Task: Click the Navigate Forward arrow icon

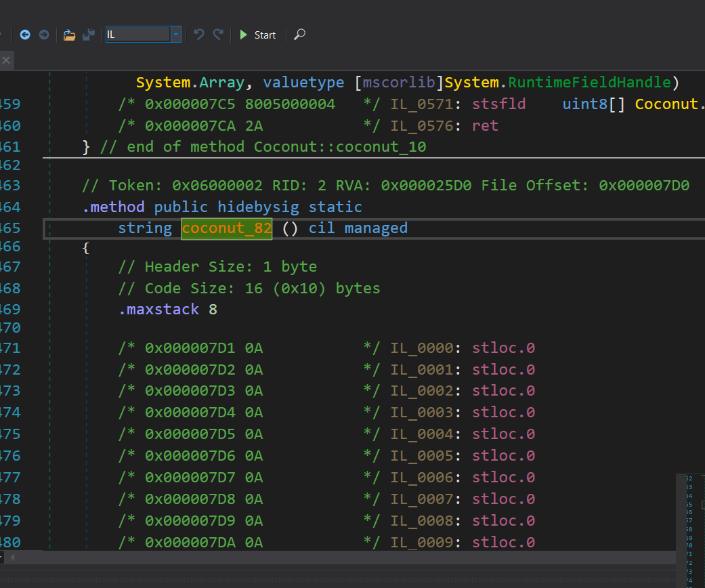Action: (44, 35)
